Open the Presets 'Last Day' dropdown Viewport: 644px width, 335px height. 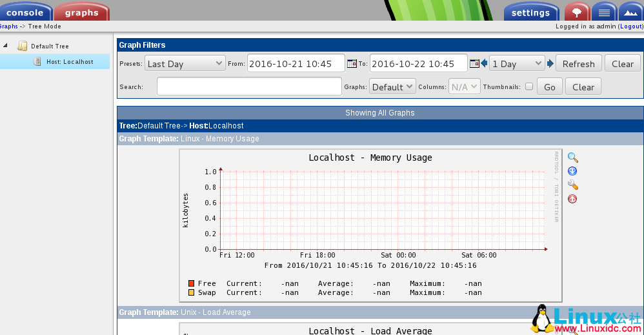tap(185, 63)
